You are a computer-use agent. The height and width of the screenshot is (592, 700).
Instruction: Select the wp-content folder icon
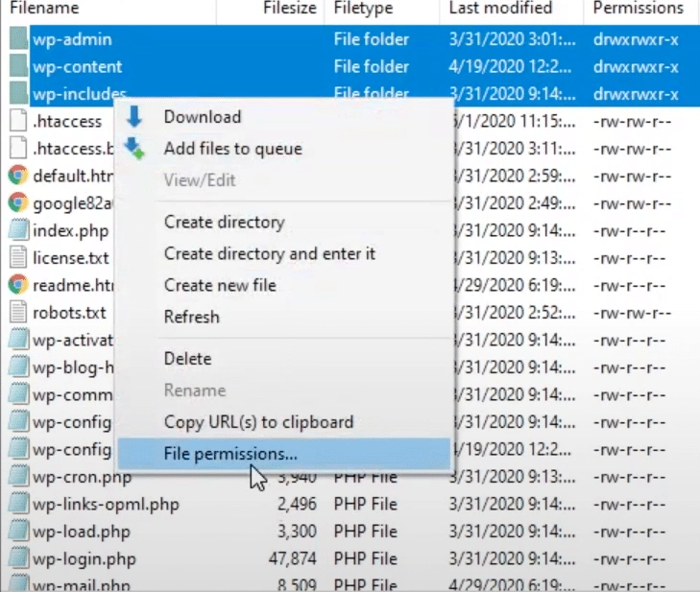coord(18,66)
